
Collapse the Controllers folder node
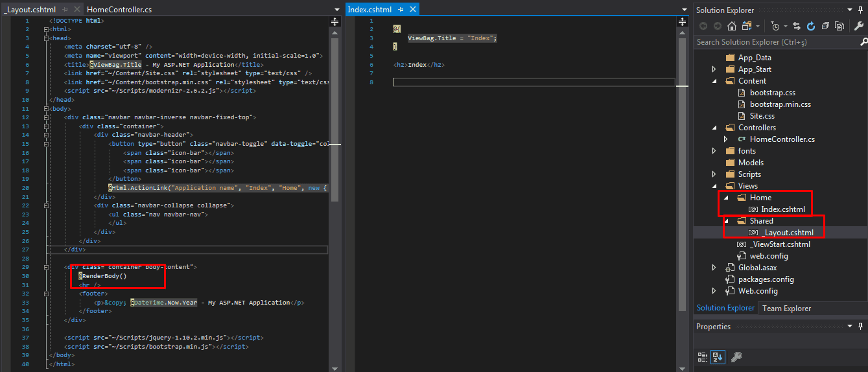(714, 128)
